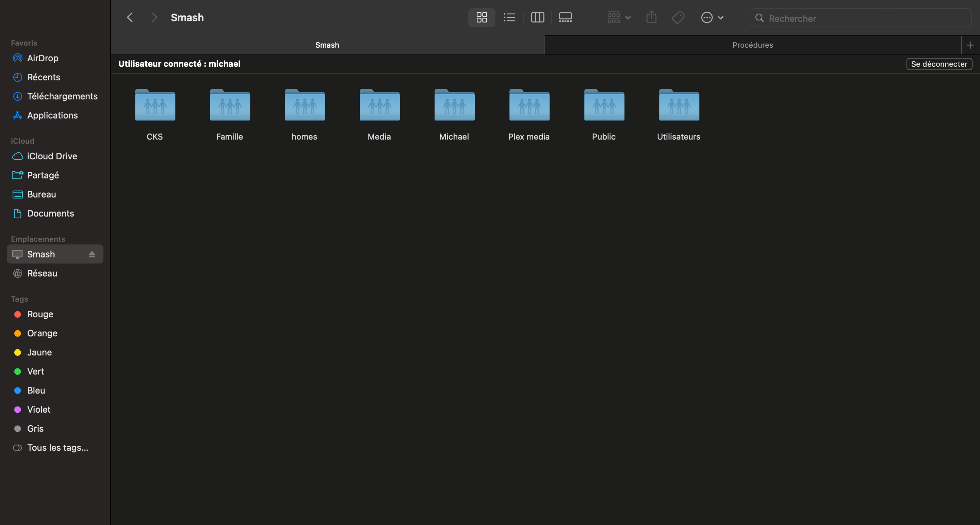Open Téléchargements in sidebar
The image size is (980, 525).
[62, 96]
